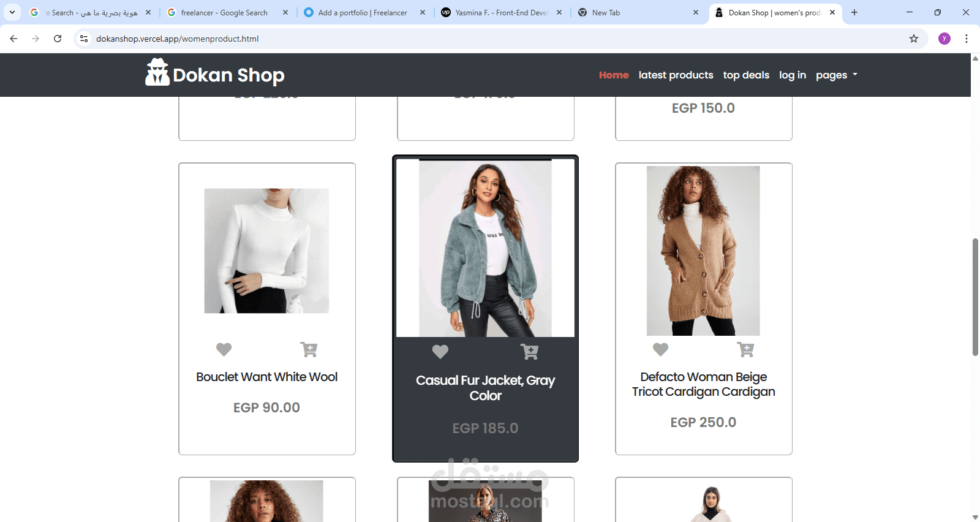Open the tab search dropdown arrow
This screenshot has height=522, width=980.
tap(12, 12)
